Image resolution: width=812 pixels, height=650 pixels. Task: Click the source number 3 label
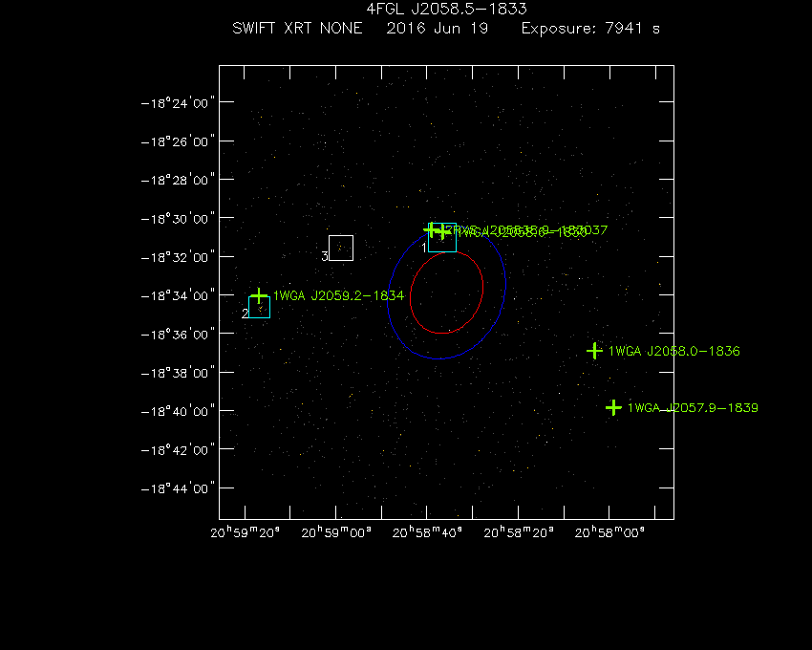click(x=325, y=256)
